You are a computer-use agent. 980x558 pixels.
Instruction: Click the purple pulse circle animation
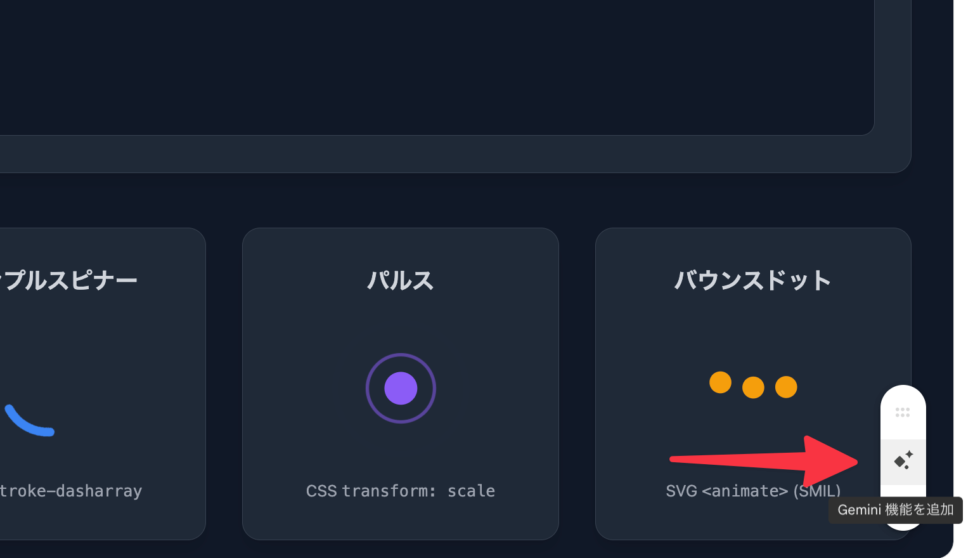(401, 388)
